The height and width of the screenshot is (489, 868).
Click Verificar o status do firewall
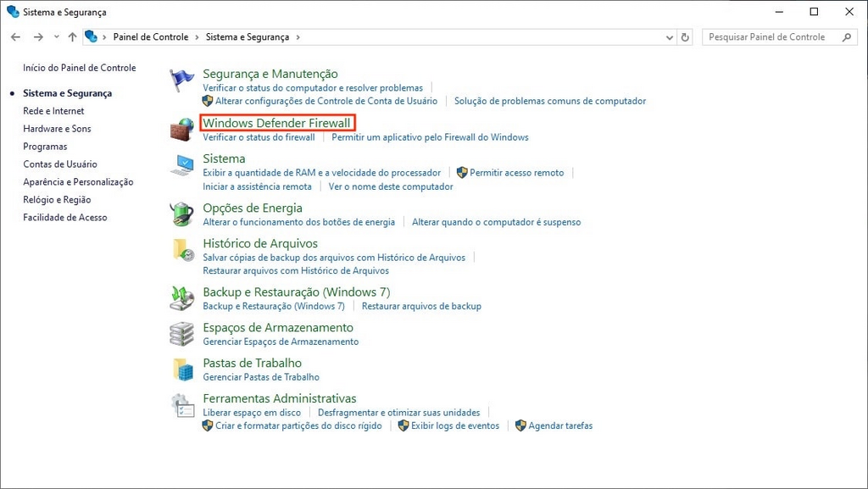pos(260,136)
